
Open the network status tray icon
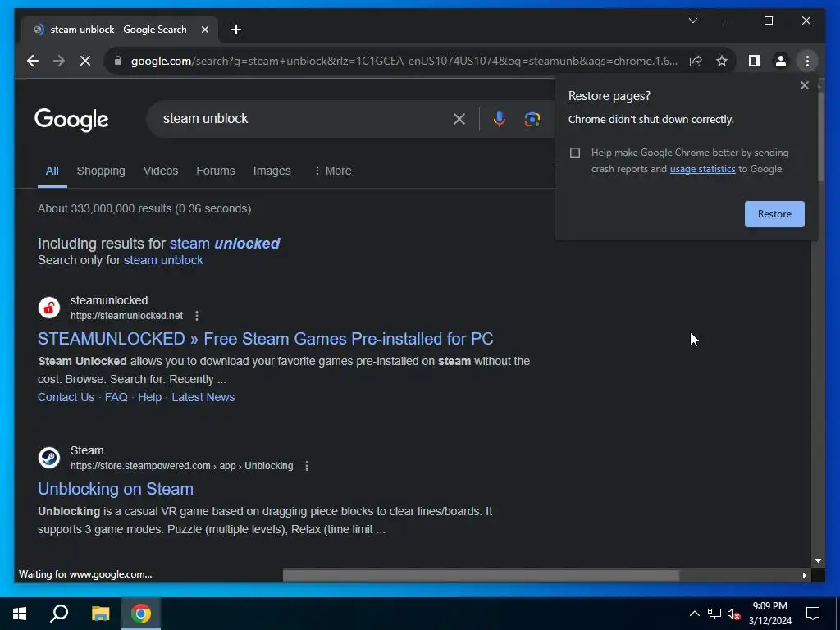[x=714, y=614]
